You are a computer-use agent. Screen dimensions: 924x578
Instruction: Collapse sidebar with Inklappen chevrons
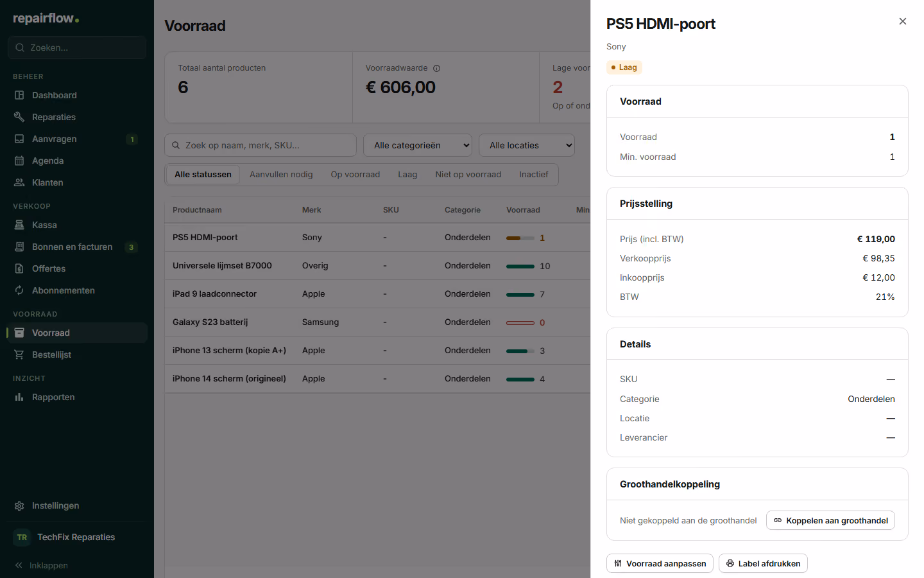pyautogui.click(x=19, y=565)
